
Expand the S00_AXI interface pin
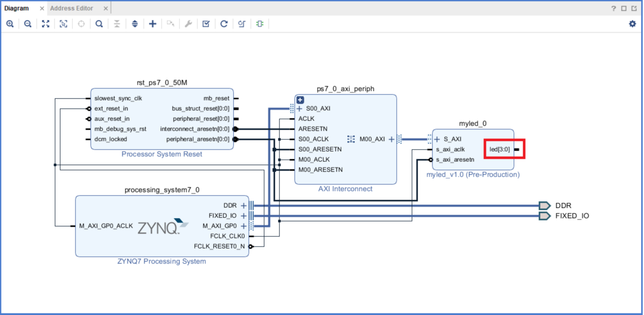(299, 108)
